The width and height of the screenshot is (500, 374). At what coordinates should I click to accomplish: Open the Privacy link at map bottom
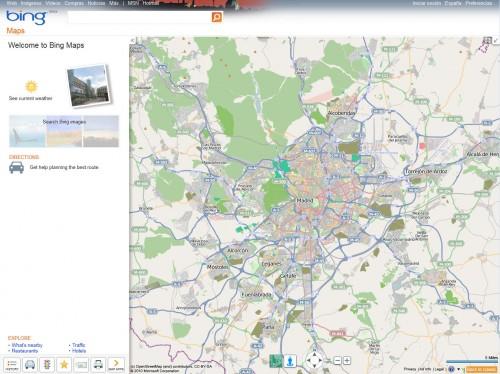coord(409,369)
